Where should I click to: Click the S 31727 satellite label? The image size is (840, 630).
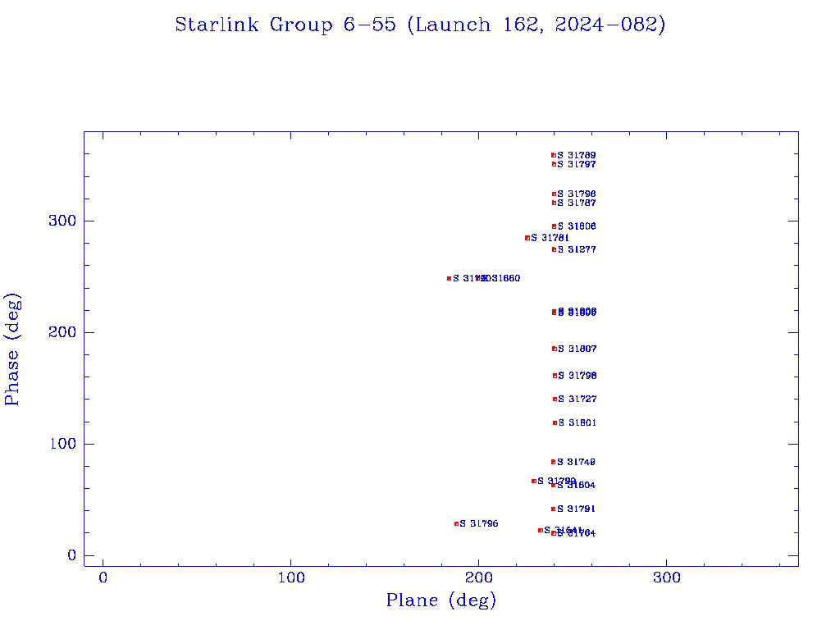click(577, 399)
